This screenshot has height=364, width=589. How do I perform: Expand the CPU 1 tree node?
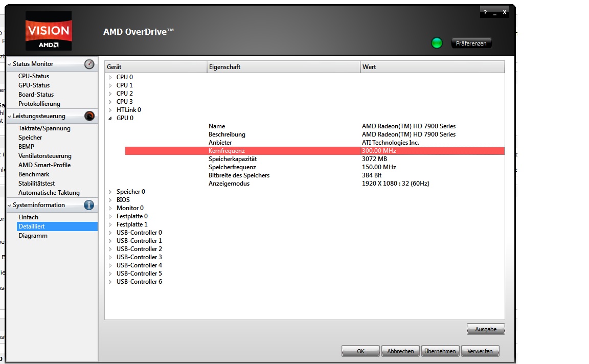click(110, 85)
